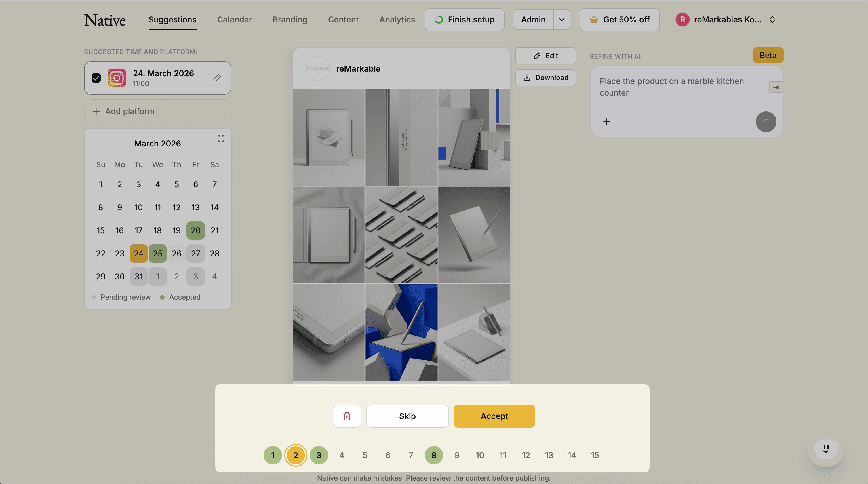Open the smiley chat widget
Screen dimensions: 868x484
click(825, 449)
